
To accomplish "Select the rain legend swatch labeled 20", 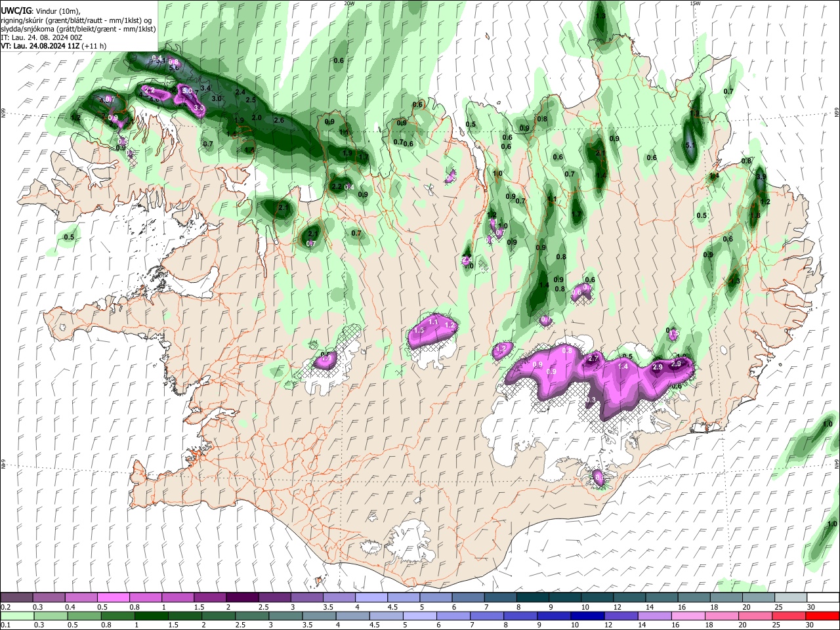I will click(755, 616).
